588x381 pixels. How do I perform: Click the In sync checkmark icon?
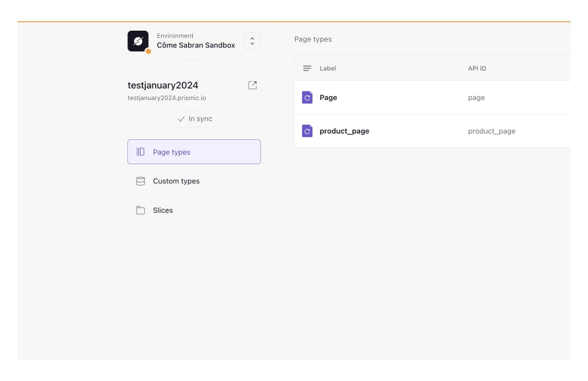click(181, 119)
